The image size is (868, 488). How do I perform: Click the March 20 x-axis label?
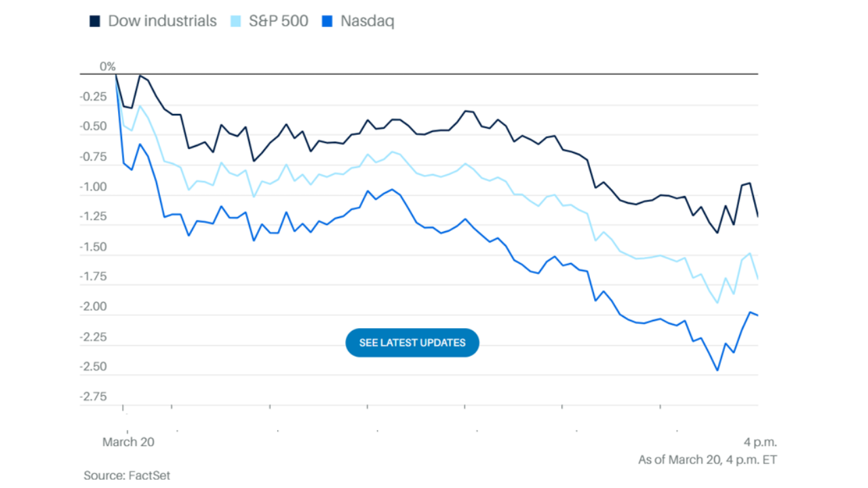(x=128, y=442)
